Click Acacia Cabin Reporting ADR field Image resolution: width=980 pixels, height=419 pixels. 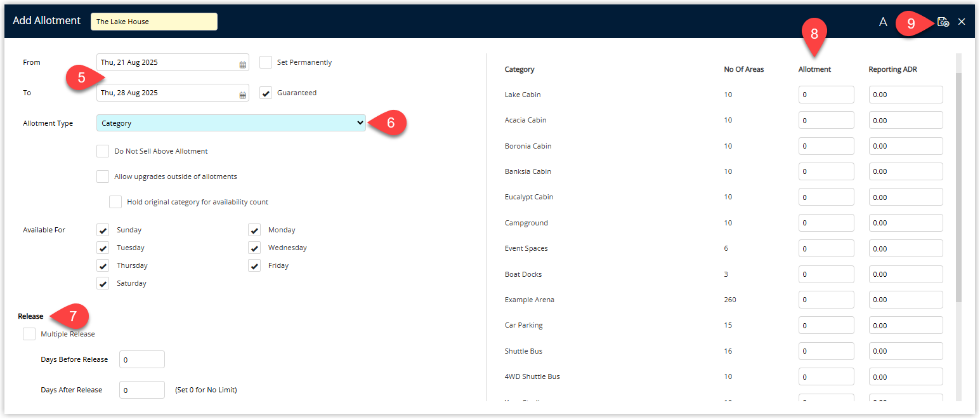pos(906,120)
